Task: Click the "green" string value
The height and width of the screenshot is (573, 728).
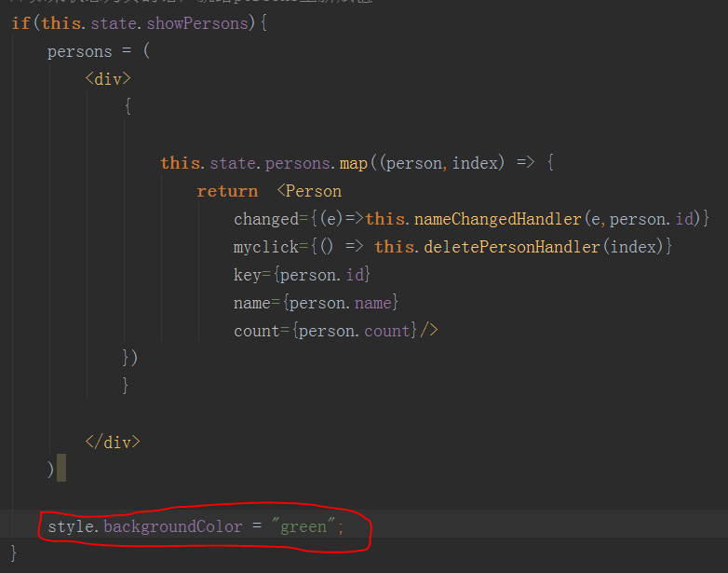Action: pyautogui.click(x=303, y=527)
